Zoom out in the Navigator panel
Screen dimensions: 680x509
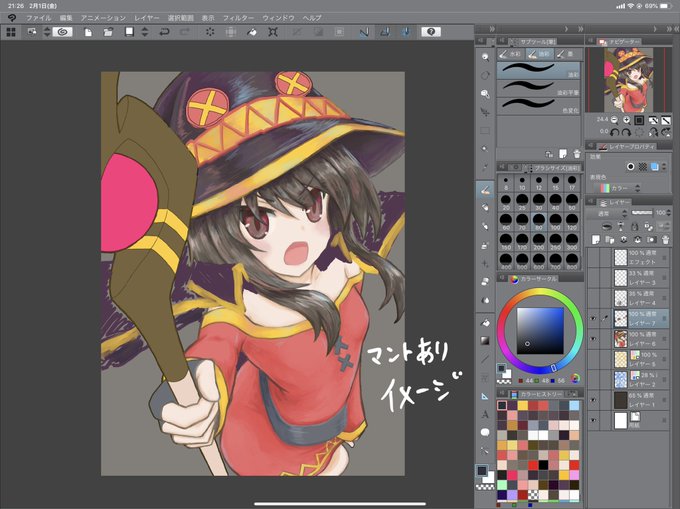pos(614,120)
